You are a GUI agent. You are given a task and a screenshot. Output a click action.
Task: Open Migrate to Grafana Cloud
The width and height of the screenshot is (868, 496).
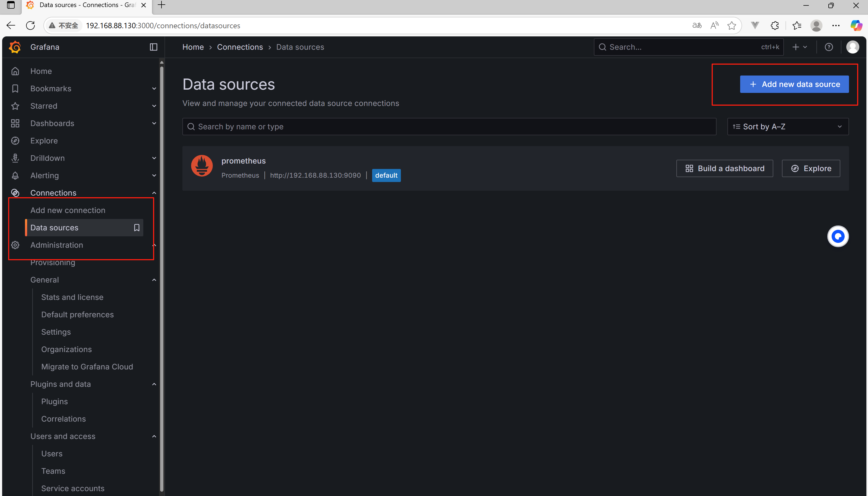point(87,366)
